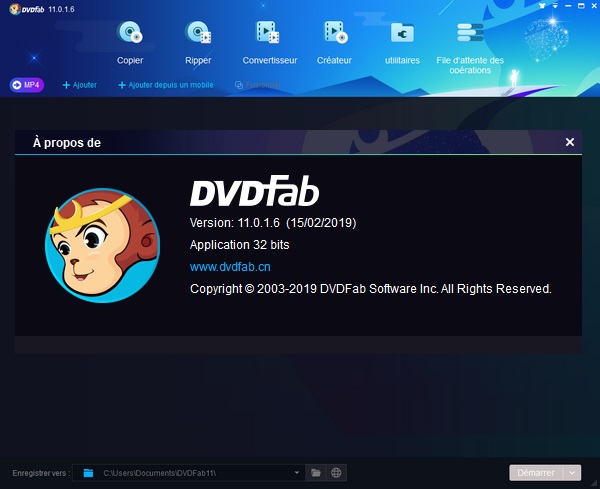Expand the Démarrer arrow options
Screen dimensions: 600x489
click(x=572, y=473)
